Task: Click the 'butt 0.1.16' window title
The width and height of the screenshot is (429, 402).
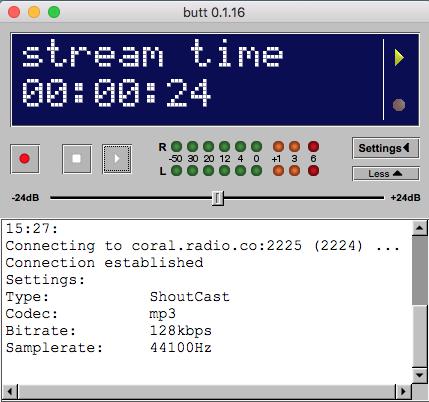Action: 214,13
